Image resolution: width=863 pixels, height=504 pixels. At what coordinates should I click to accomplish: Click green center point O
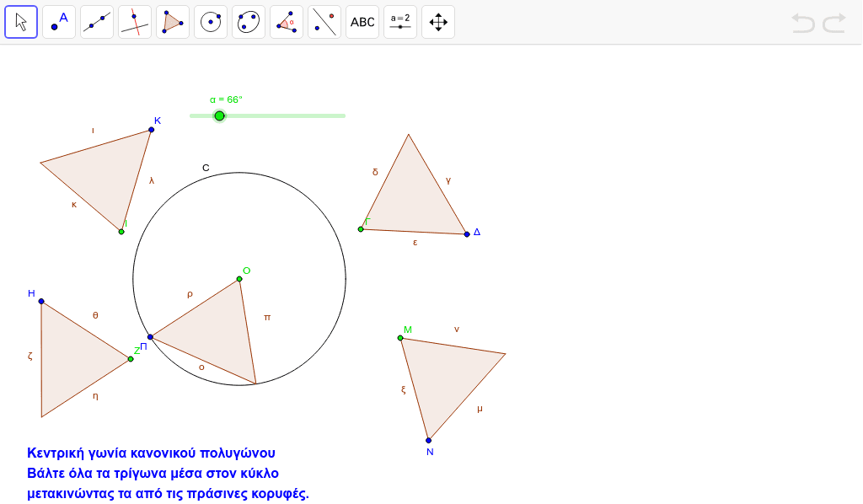239,279
